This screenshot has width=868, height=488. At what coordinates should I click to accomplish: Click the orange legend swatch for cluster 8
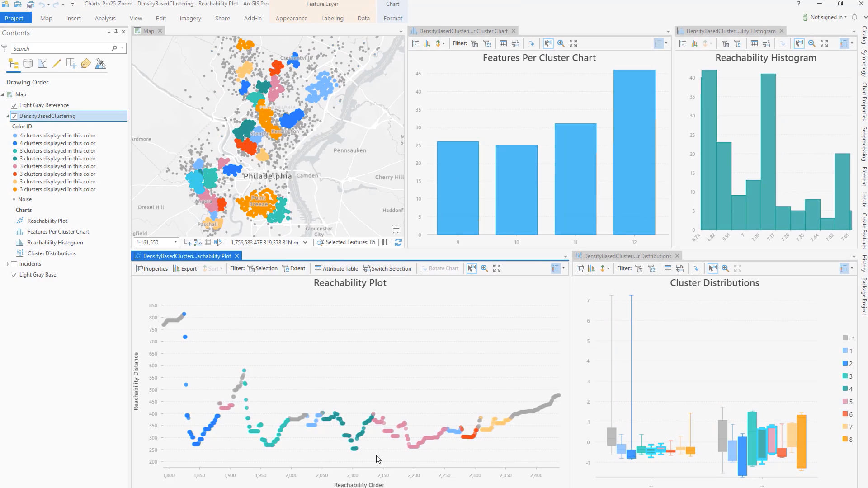pos(845,439)
